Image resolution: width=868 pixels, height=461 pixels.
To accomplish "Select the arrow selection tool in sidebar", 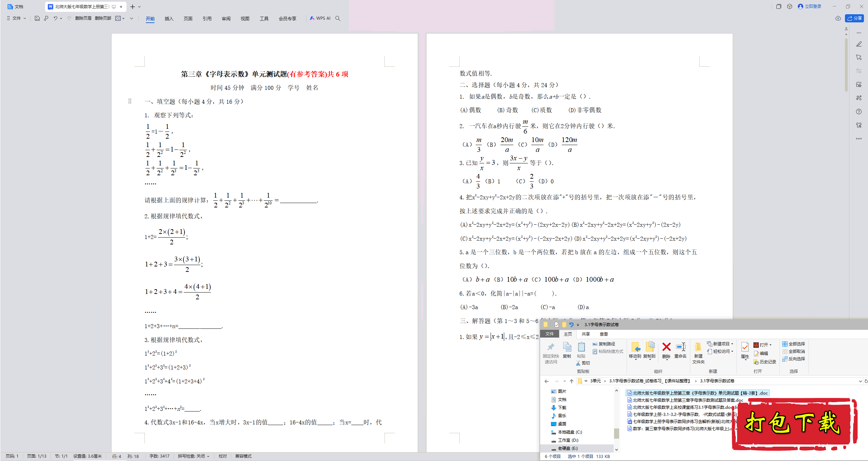I will (x=859, y=57).
